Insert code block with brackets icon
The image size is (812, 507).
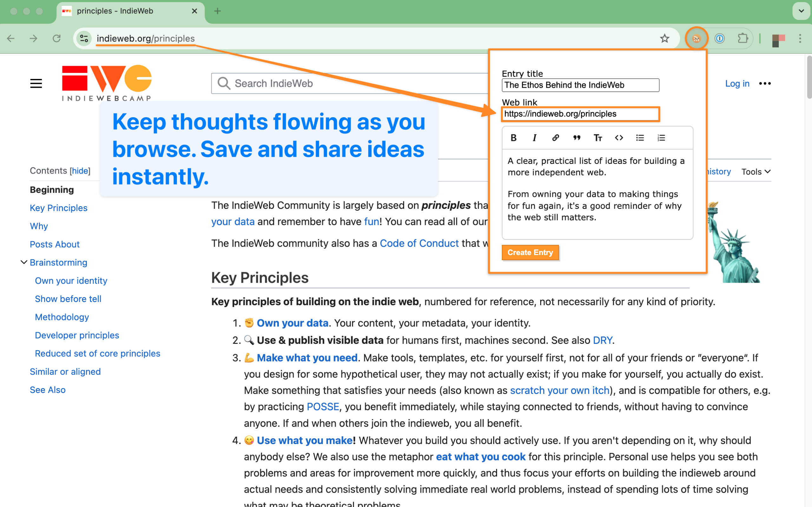coord(619,138)
